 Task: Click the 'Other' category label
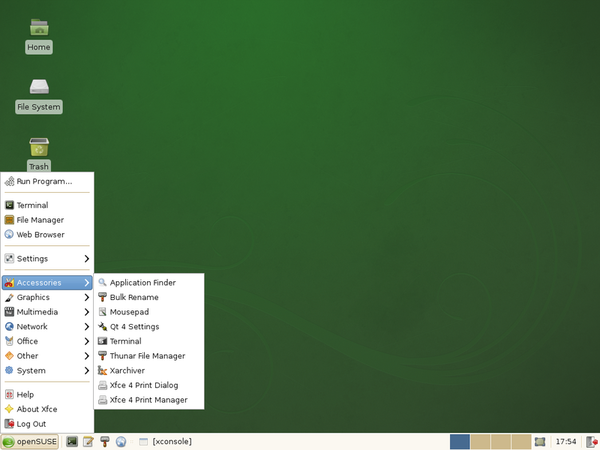(x=27, y=356)
